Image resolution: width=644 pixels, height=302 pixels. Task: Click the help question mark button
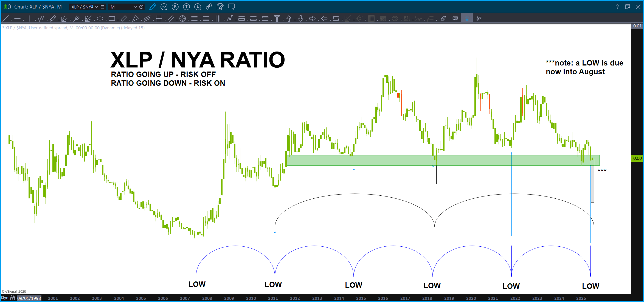(617, 7)
